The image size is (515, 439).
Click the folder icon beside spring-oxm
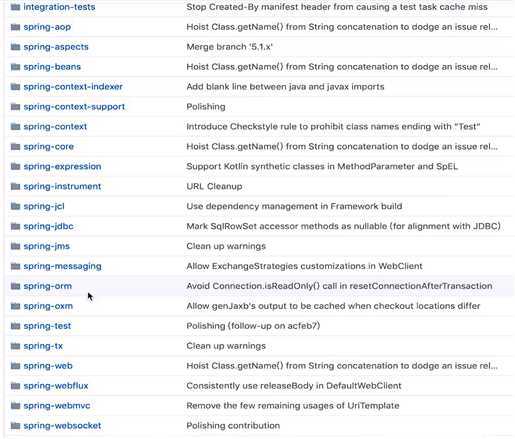(x=15, y=306)
